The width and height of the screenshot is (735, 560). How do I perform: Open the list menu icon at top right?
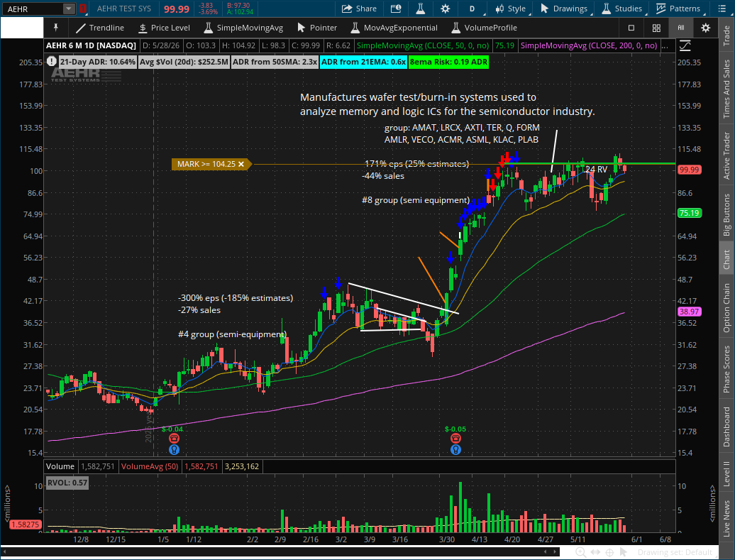[722, 9]
